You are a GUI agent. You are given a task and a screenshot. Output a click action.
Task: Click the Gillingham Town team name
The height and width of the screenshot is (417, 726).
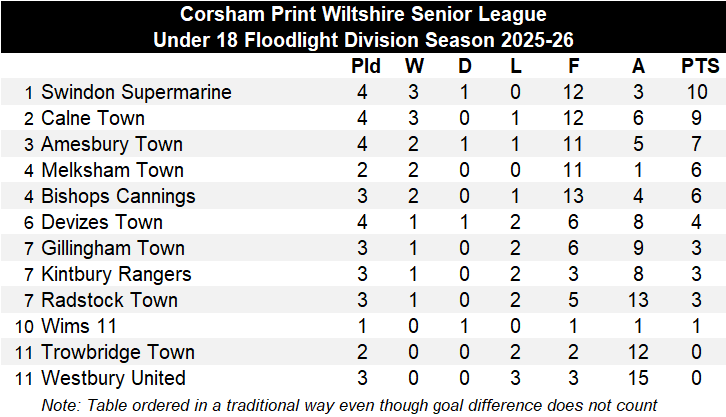coord(113,248)
